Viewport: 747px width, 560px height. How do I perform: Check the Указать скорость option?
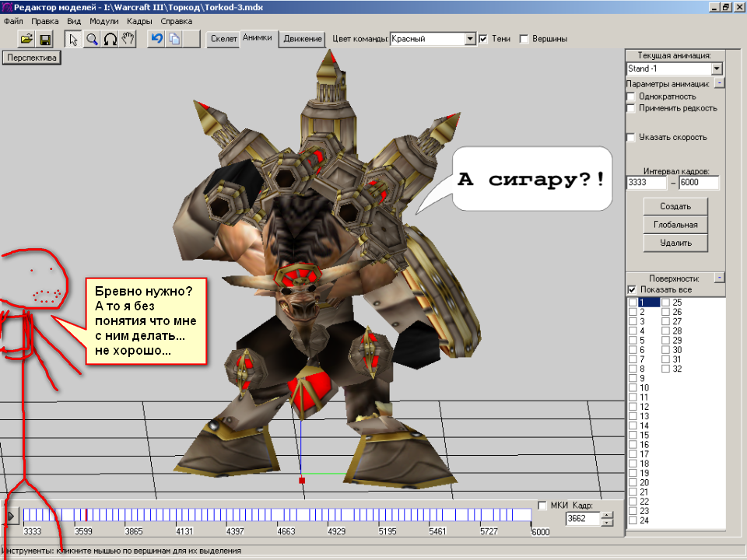(631, 138)
